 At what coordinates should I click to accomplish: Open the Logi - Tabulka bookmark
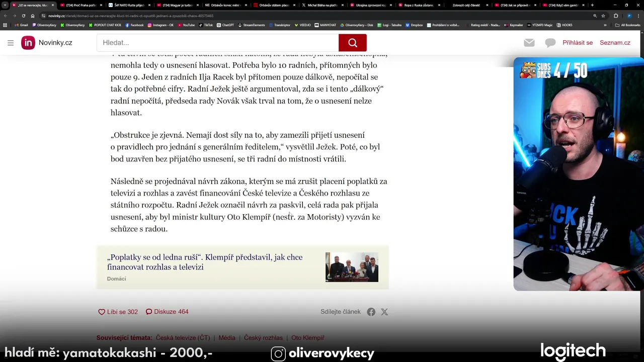tap(389, 25)
